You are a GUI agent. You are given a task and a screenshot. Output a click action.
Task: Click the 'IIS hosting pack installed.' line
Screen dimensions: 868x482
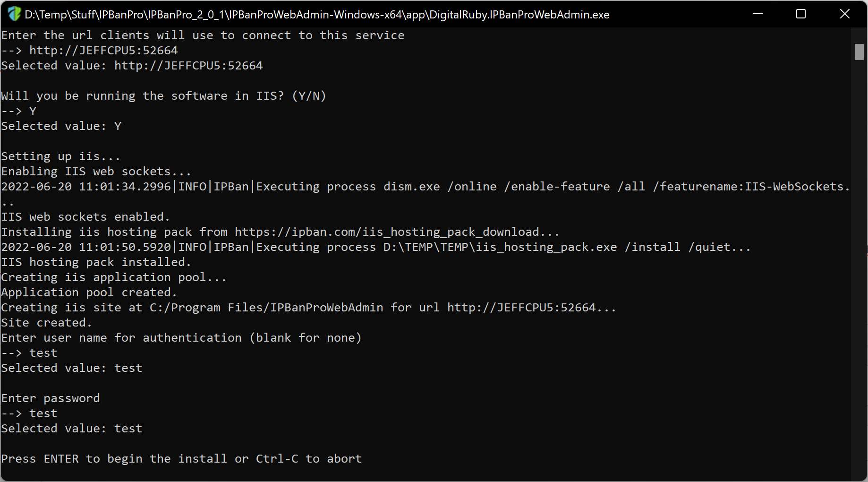[96, 262]
